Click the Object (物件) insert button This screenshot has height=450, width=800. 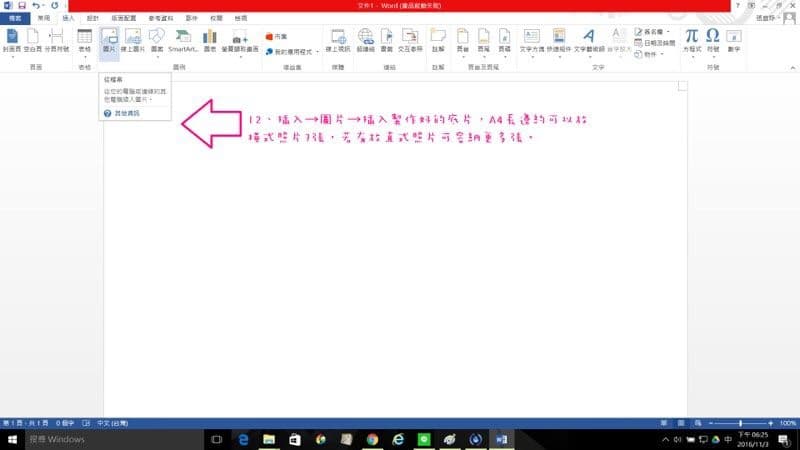coord(646,54)
